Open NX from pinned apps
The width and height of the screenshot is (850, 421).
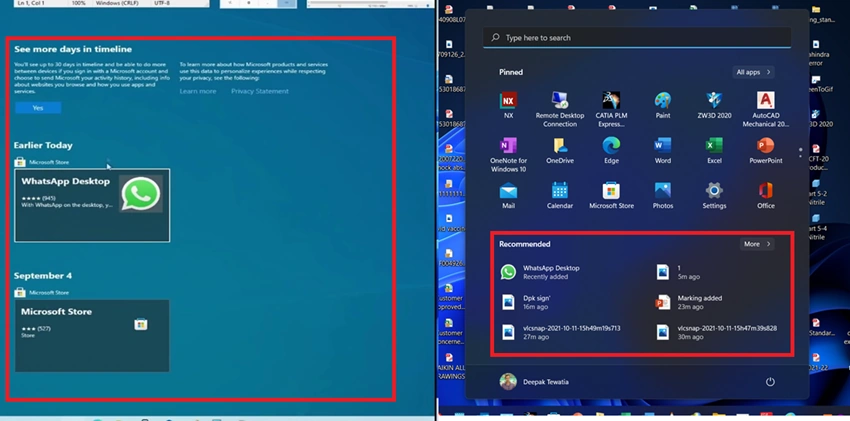point(508,105)
